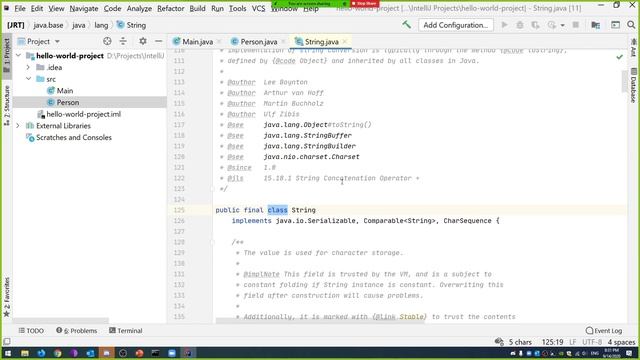Image resolution: width=640 pixels, height=360 pixels.
Task: Click the editor vertical scrollbar
Action: [624, 82]
